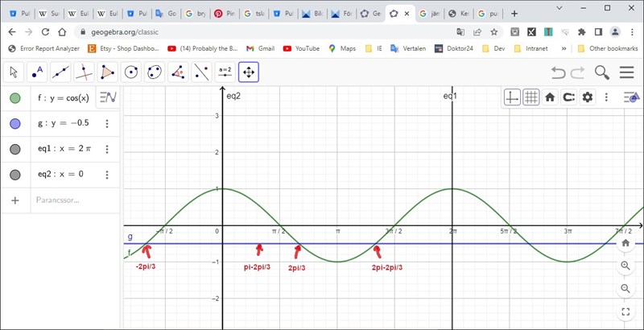Toggle grid display in style bar
644x330 pixels.
click(531, 97)
